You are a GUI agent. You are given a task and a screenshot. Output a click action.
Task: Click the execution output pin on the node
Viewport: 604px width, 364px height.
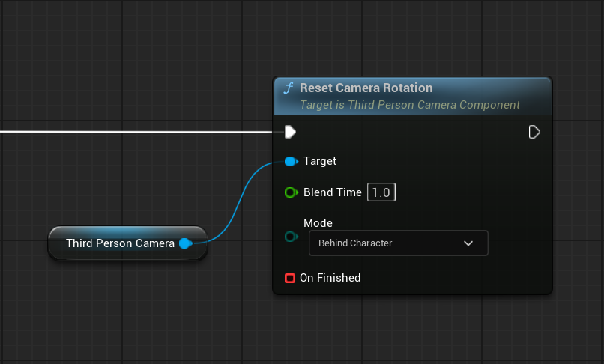[x=534, y=132]
